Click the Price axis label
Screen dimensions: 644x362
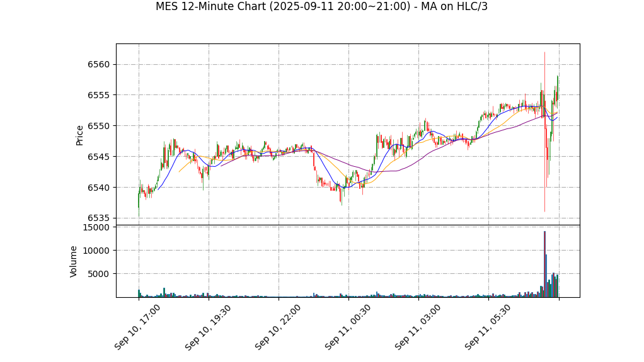click(79, 135)
